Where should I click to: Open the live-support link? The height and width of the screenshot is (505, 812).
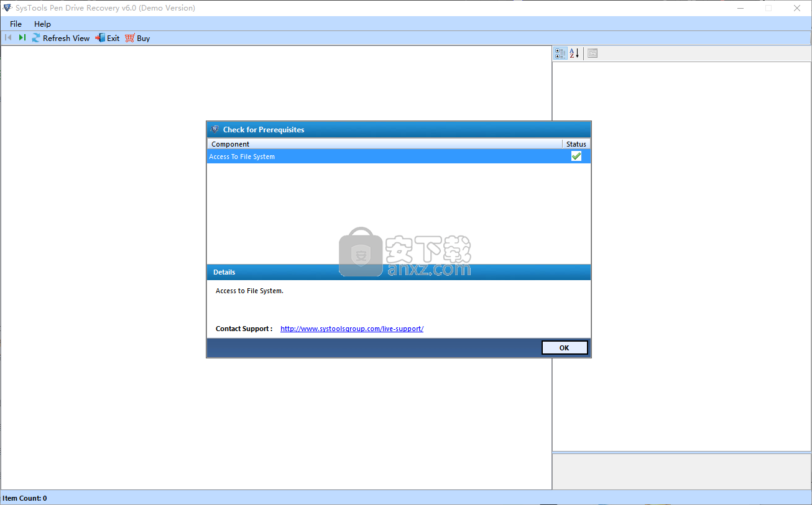point(352,329)
